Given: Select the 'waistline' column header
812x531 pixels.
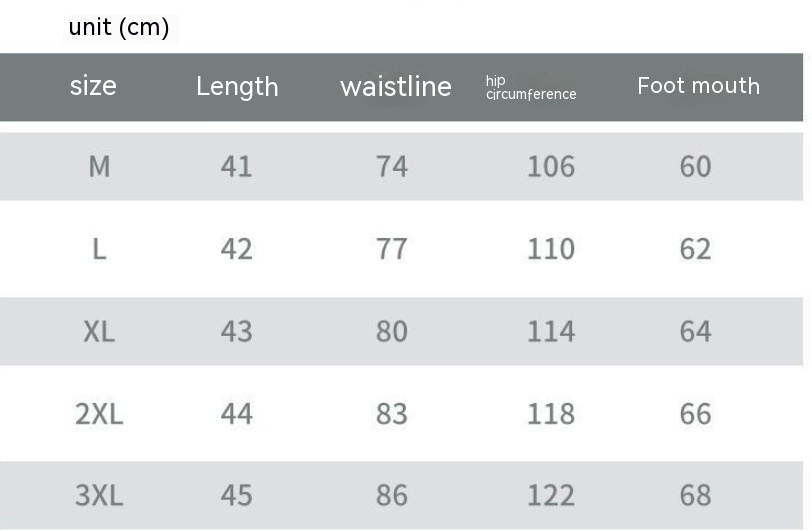Looking at the screenshot, I should (395, 87).
